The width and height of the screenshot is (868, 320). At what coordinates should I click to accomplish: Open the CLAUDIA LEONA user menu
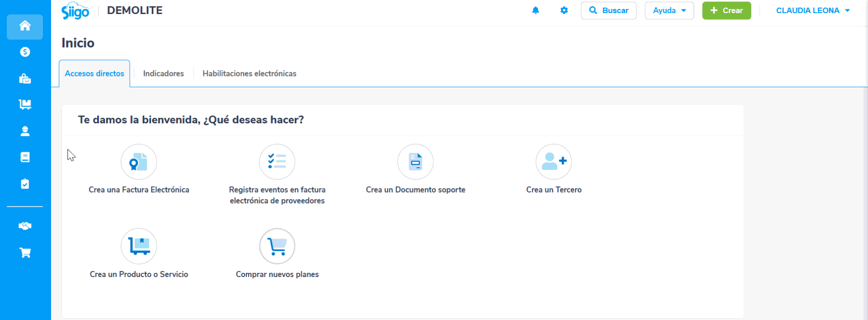812,10
